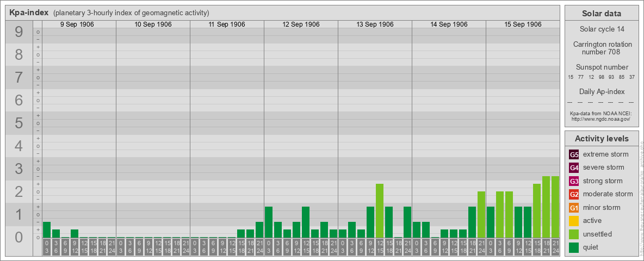Click the 15 Sep 21-24 unsettled bar
The image size is (644, 261).
(555, 207)
